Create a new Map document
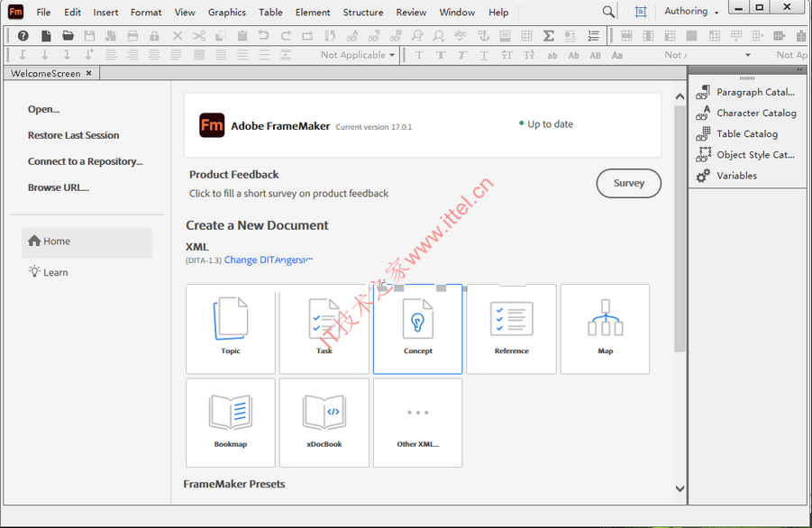Screen dimensions: 812x528 click(605, 329)
